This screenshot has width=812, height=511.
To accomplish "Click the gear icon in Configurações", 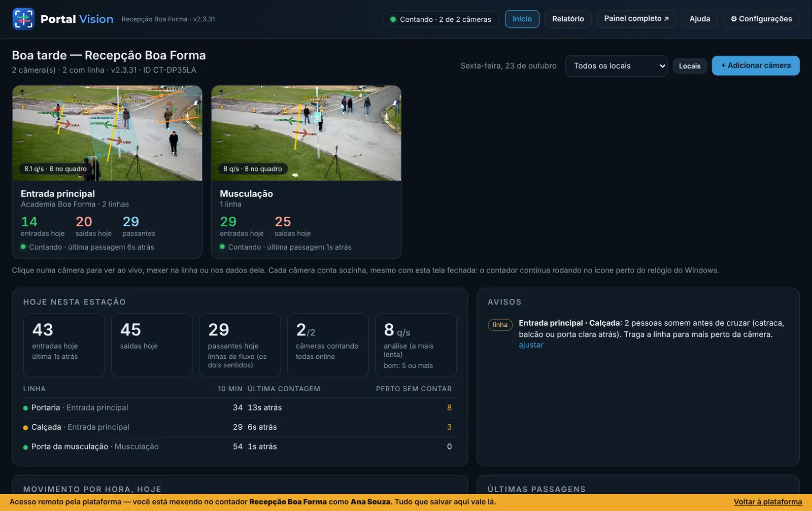I will pyautogui.click(x=733, y=19).
